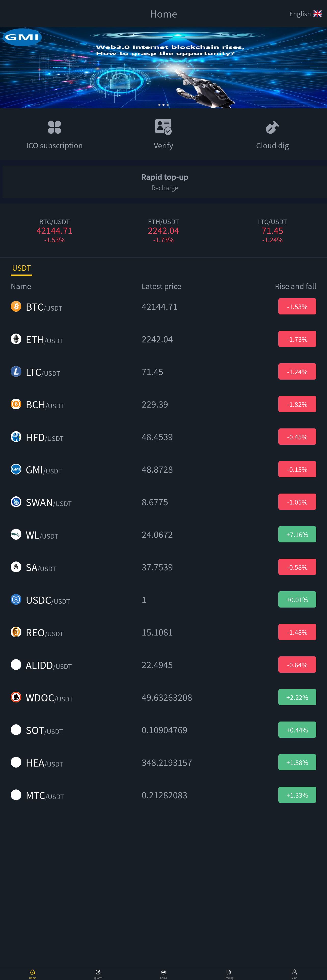This screenshot has width=327, height=980.
Task: Open the GMI/USDT market row
Action: 163,469
